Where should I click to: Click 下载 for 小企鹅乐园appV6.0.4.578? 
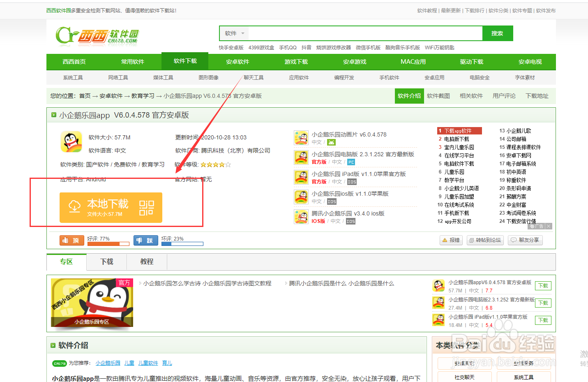pyautogui.click(x=543, y=286)
